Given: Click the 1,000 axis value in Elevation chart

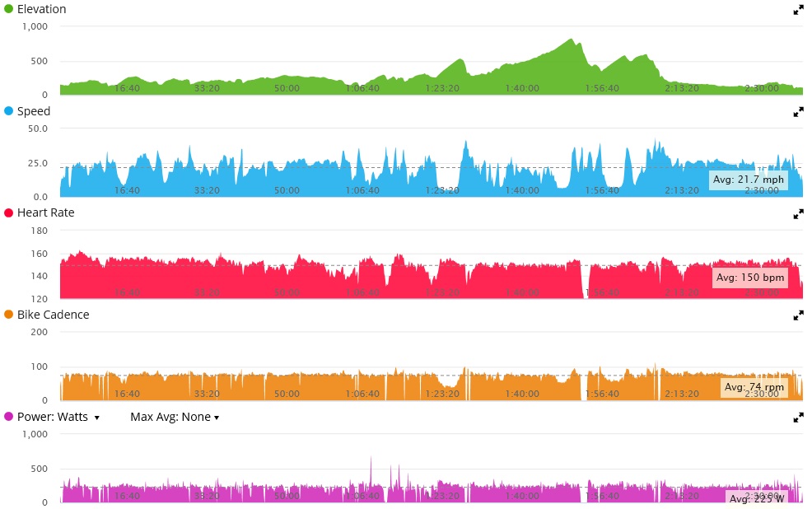Looking at the screenshot, I should [35, 27].
